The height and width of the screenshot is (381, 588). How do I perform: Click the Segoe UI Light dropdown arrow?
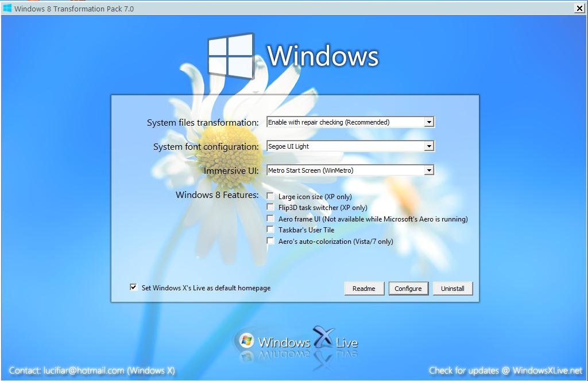point(429,146)
